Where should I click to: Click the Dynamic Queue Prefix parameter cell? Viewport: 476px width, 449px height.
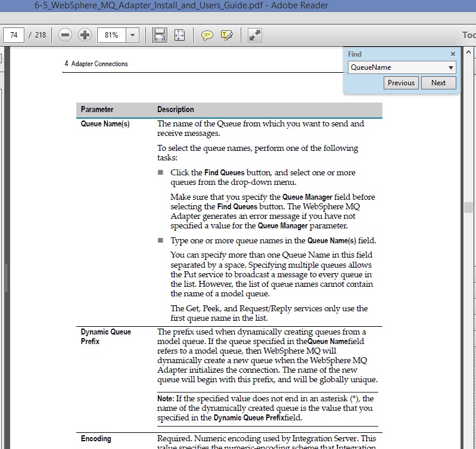click(105, 336)
